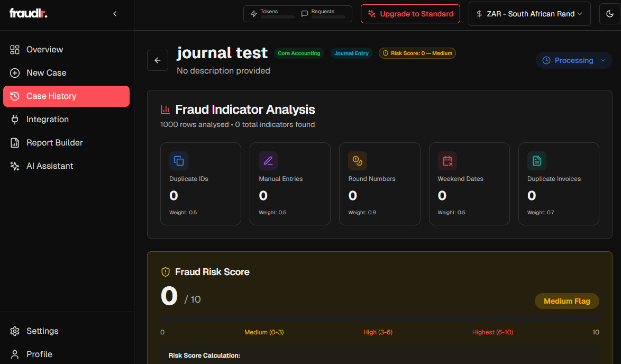Click the Risk Score Calculation heading
The height and width of the screenshot is (364, 621).
(x=204, y=356)
